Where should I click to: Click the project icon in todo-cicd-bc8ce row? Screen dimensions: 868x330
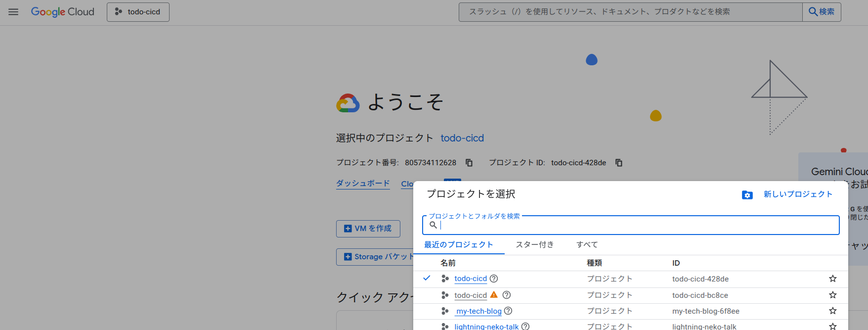(445, 295)
